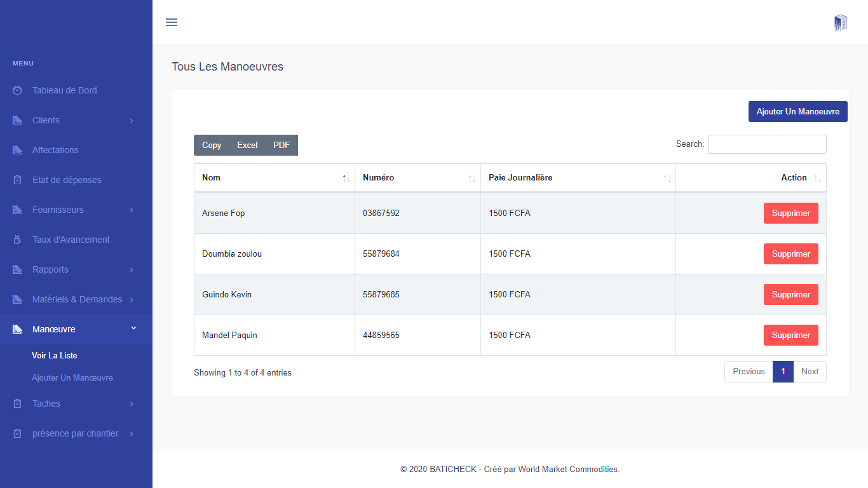868x488 pixels.
Task: Delete Guindo Kevin with Supprimer
Action: [790, 295]
